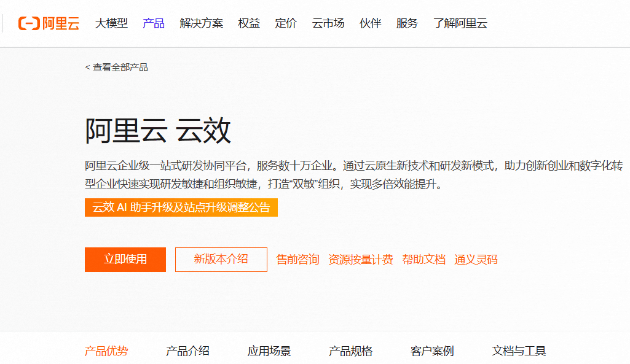Open the 资源按量计费 link
630x364 pixels.
point(360,260)
